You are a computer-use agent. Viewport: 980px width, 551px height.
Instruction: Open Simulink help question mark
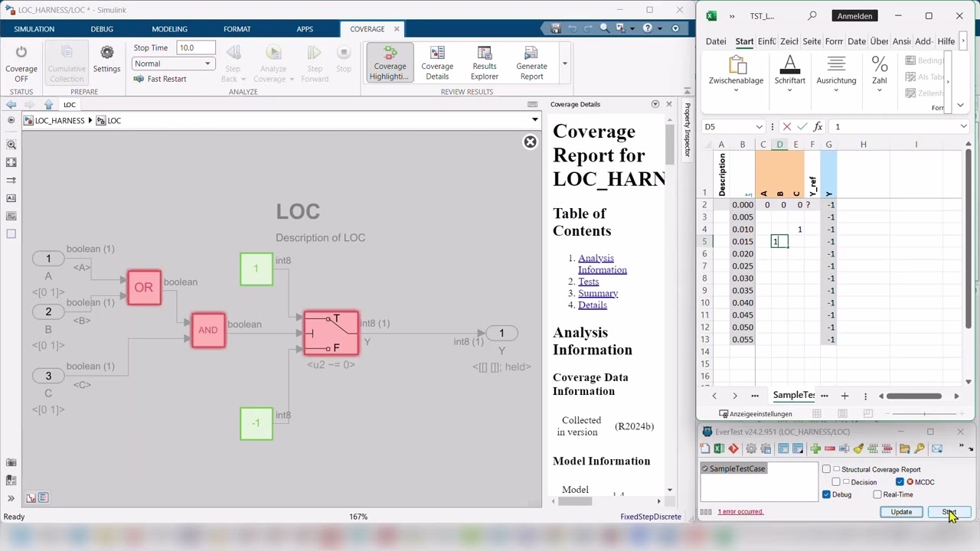(x=648, y=28)
